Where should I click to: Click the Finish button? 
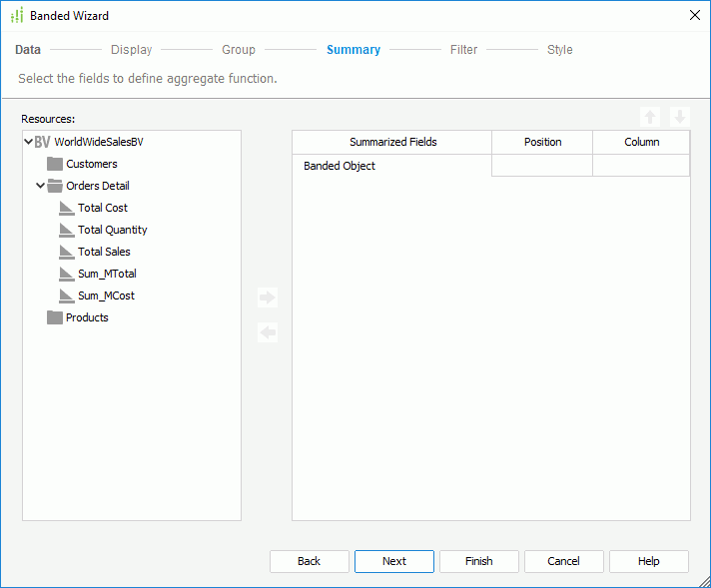(x=479, y=561)
